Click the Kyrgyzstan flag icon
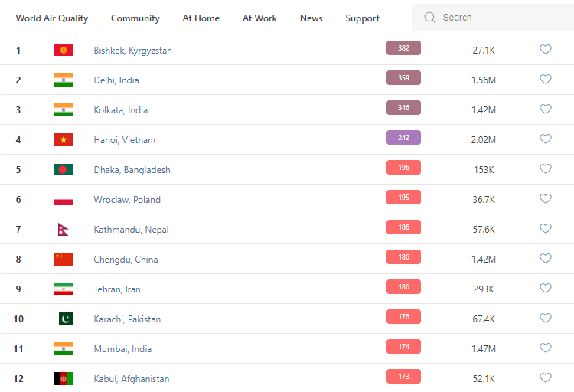Screen dimensions: 574x392 point(64,51)
